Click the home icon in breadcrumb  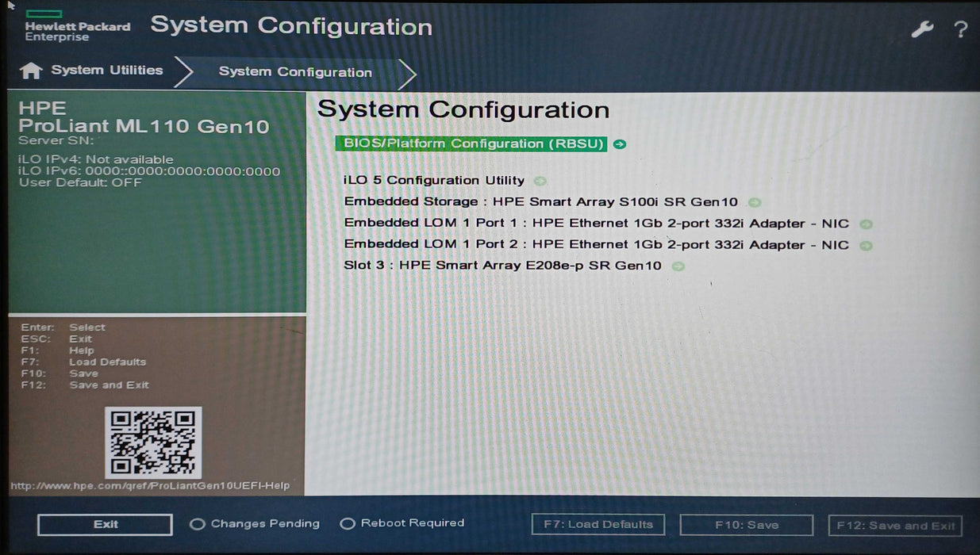(x=31, y=71)
